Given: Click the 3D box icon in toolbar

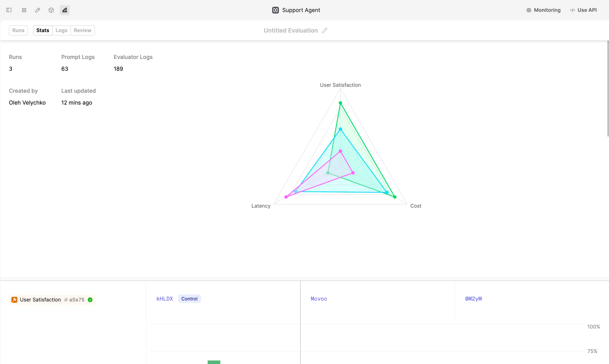Looking at the screenshot, I should pyautogui.click(x=51, y=10).
